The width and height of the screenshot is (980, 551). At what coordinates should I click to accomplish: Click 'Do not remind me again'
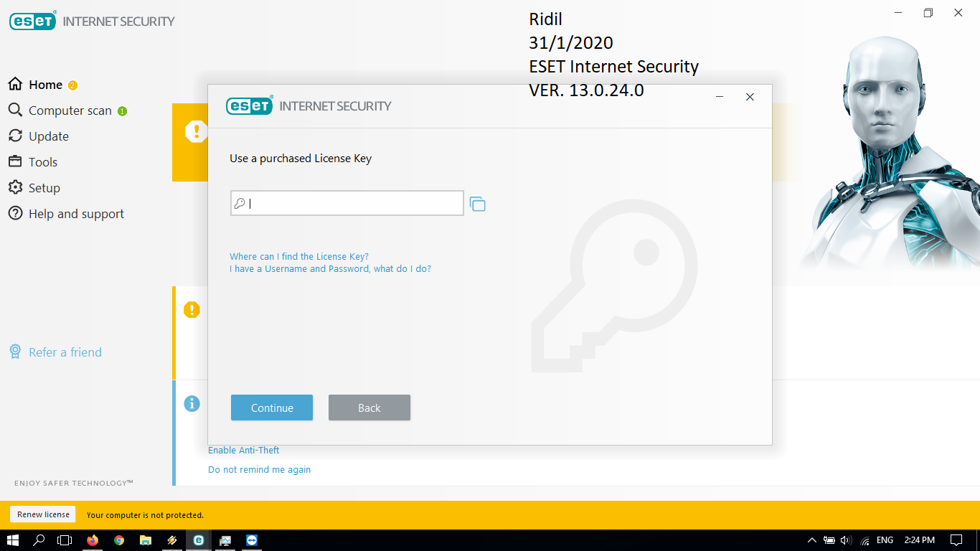[260, 469]
